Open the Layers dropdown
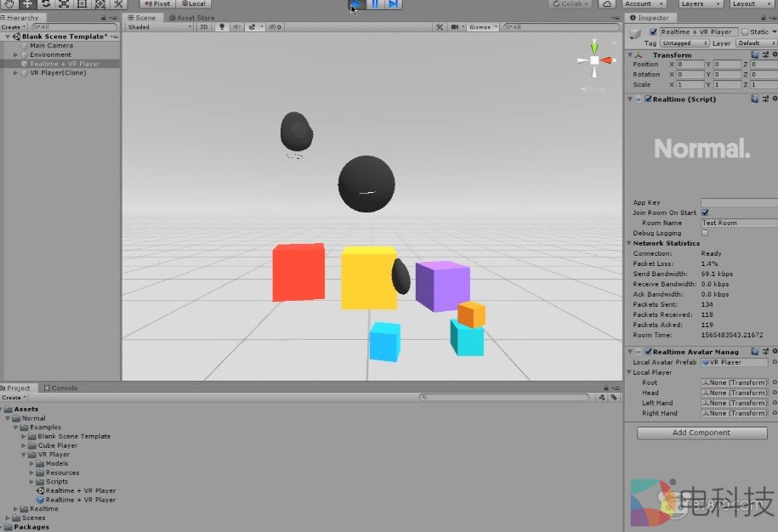 pyautogui.click(x=700, y=4)
